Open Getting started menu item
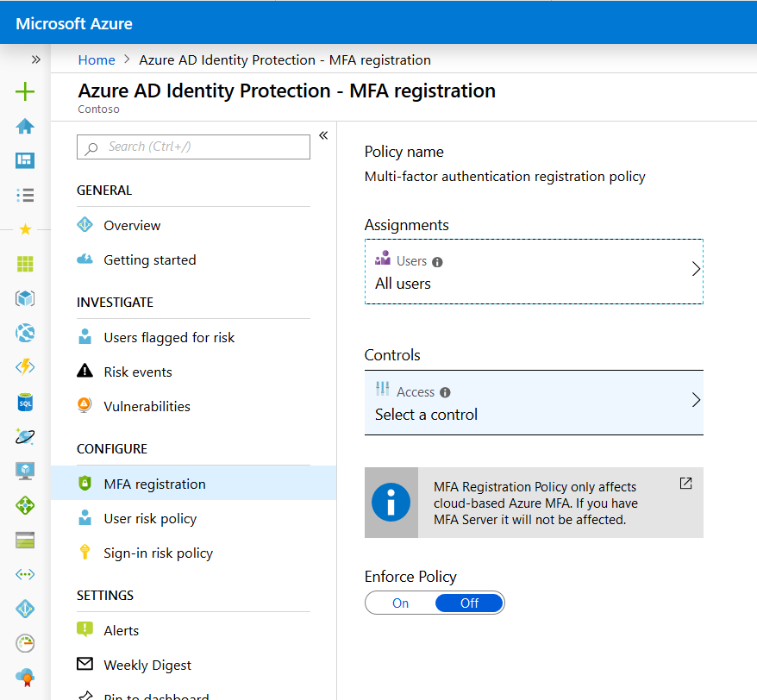757x700 pixels. pyautogui.click(x=193, y=259)
